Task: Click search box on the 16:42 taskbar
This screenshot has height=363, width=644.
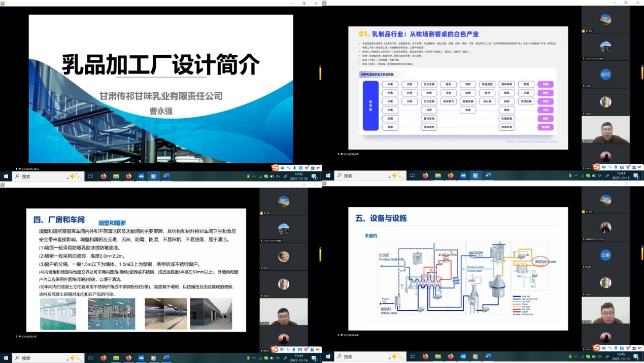Action: (41, 176)
